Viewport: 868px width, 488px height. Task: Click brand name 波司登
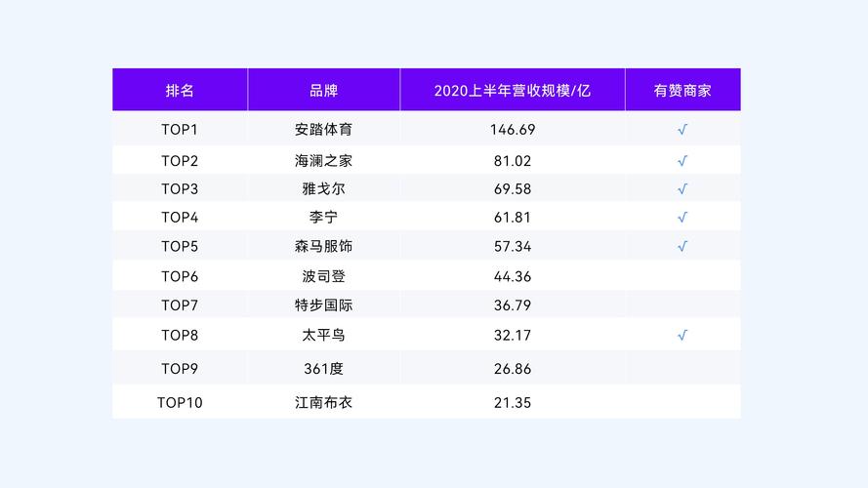click(x=323, y=276)
